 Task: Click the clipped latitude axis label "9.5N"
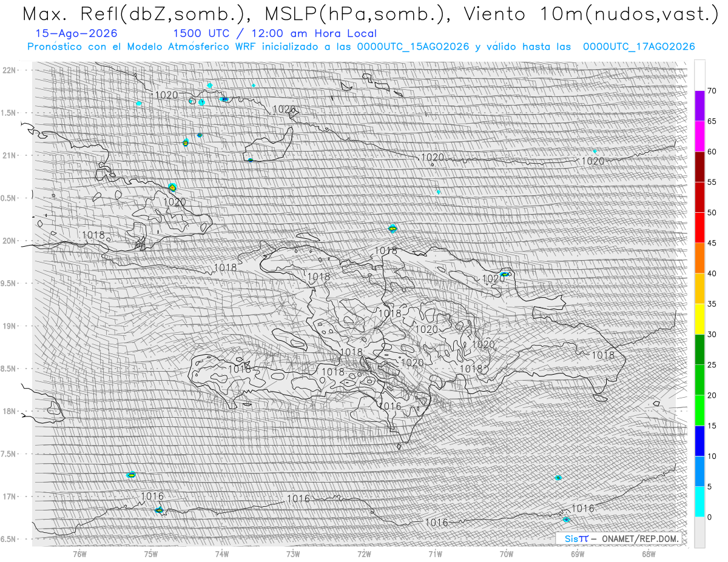coord(9,283)
